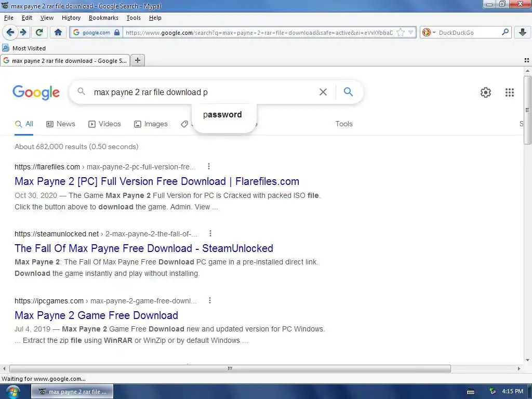Image resolution: width=532 pixels, height=399 pixels.
Task: Click the browser address URL field
Action: tap(259, 33)
